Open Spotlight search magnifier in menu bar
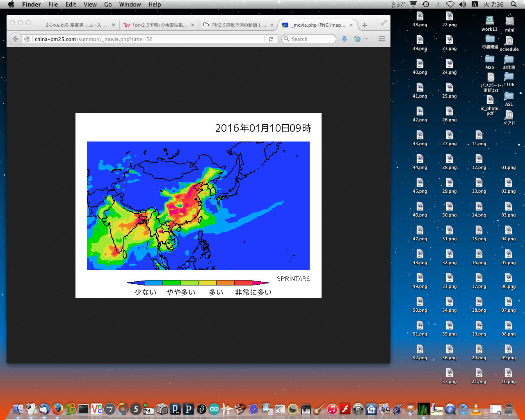The image size is (525, 420). 514,5
